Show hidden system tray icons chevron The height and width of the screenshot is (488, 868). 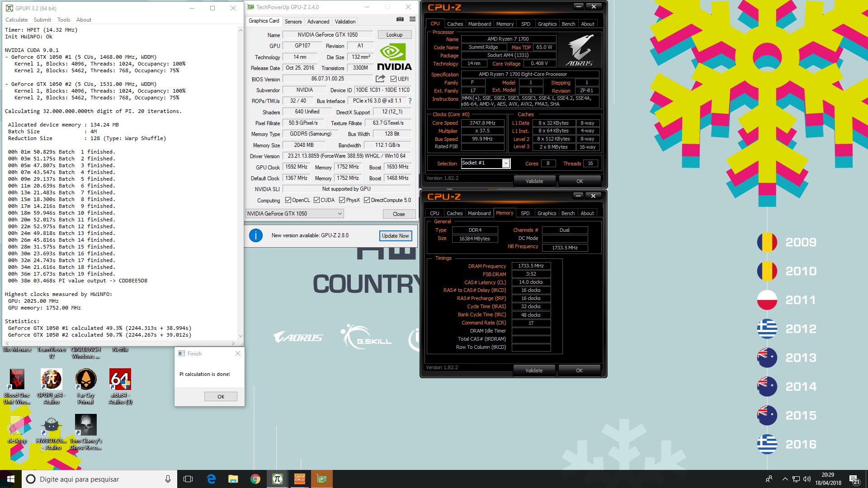(x=785, y=479)
